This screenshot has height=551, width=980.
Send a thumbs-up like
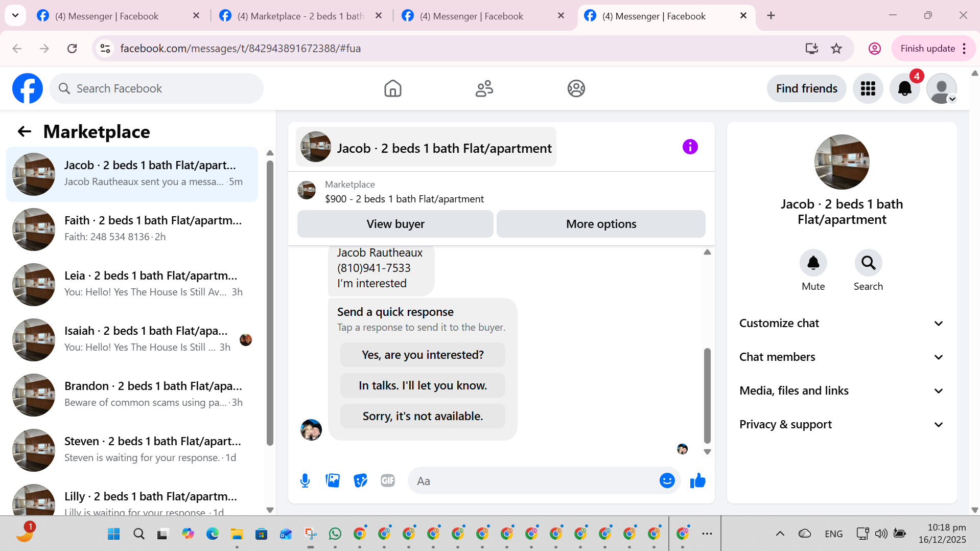pyautogui.click(x=698, y=481)
